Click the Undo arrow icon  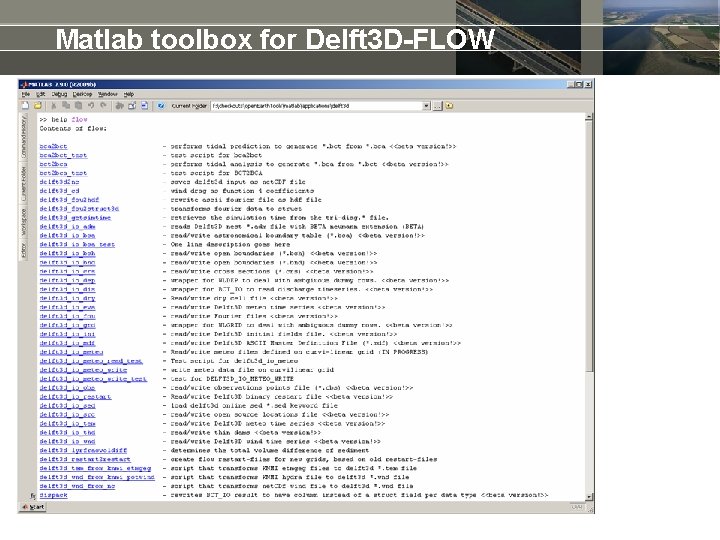(91, 106)
